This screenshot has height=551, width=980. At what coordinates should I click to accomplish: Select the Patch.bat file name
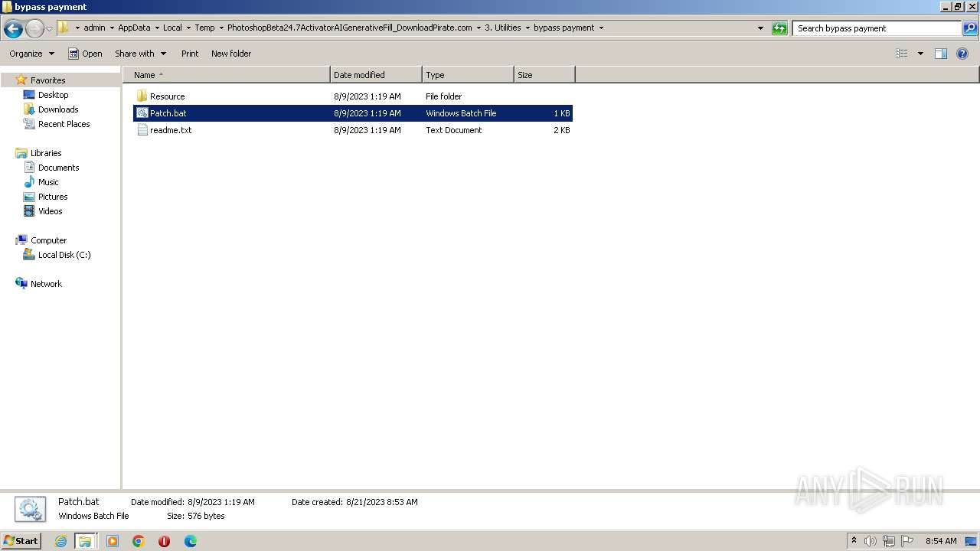168,113
